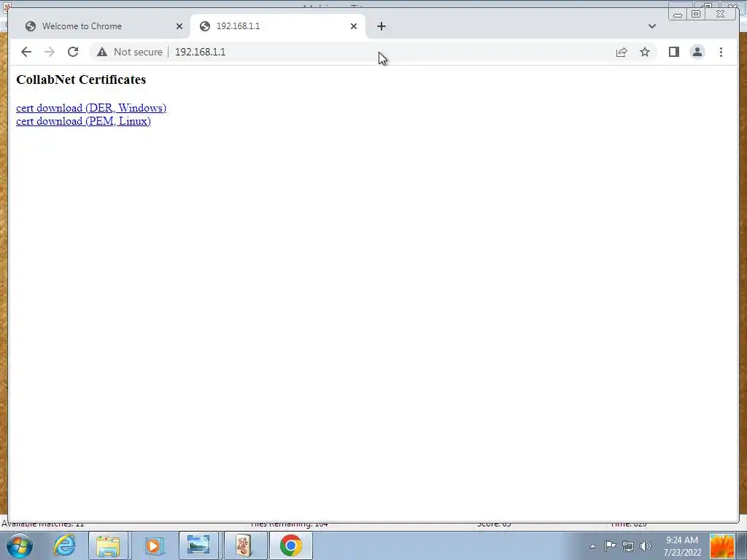This screenshot has width=747, height=560.
Task: Click the CollabNet Certificates heading
Action: click(81, 79)
